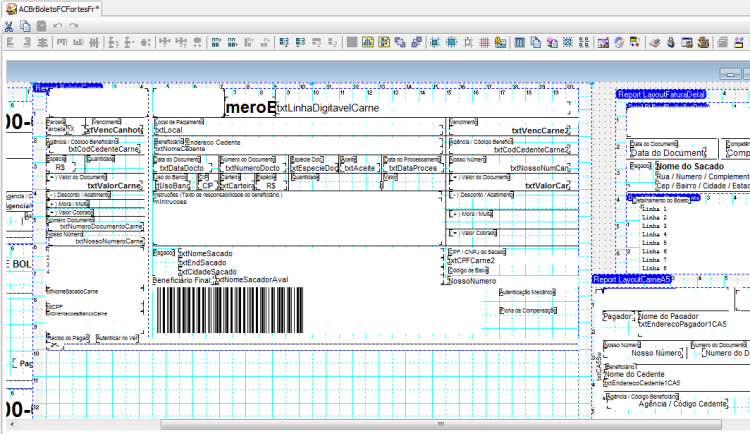Select the Redo arrow icon
This screenshot has height=434, width=750.
coord(74,26)
